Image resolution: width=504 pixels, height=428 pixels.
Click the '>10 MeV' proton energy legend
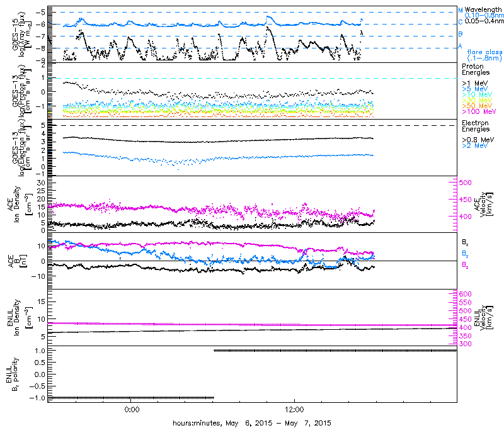(x=477, y=94)
